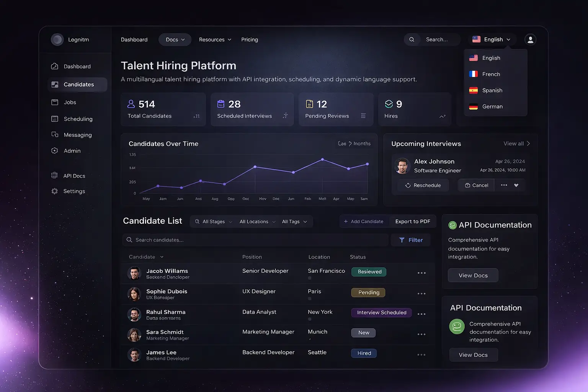
Task: Open the Docs dropdown in top navigation
Action: pyautogui.click(x=175, y=39)
